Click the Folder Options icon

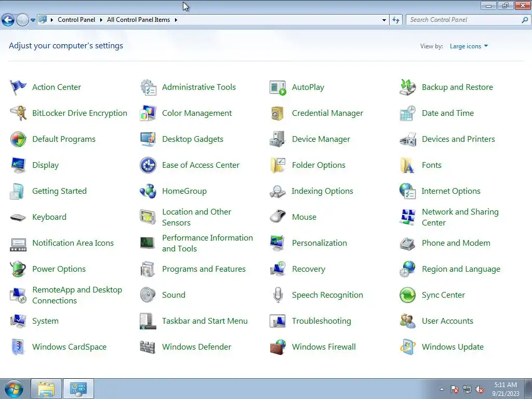pos(278,165)
